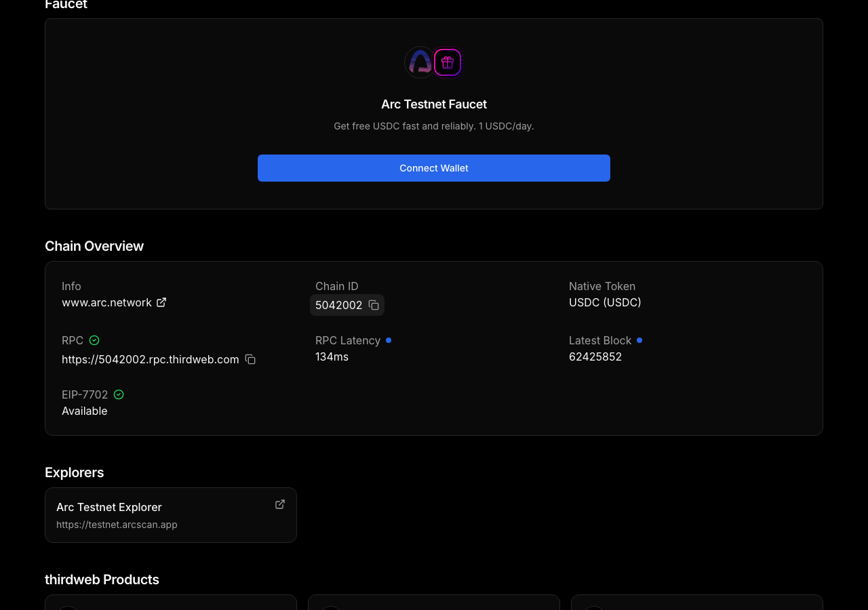Viewport: 868px width, 610px height.
Task: Select the RPC URL text https://5042002.rpc.thirdweb.com
Action: pos(151,359)
